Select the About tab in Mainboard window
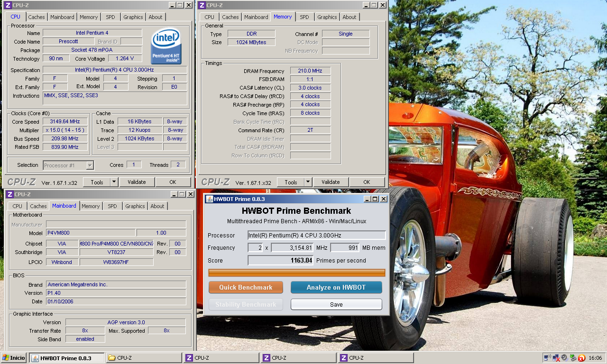This screenshot has height=364, width=607. [157, 206]
